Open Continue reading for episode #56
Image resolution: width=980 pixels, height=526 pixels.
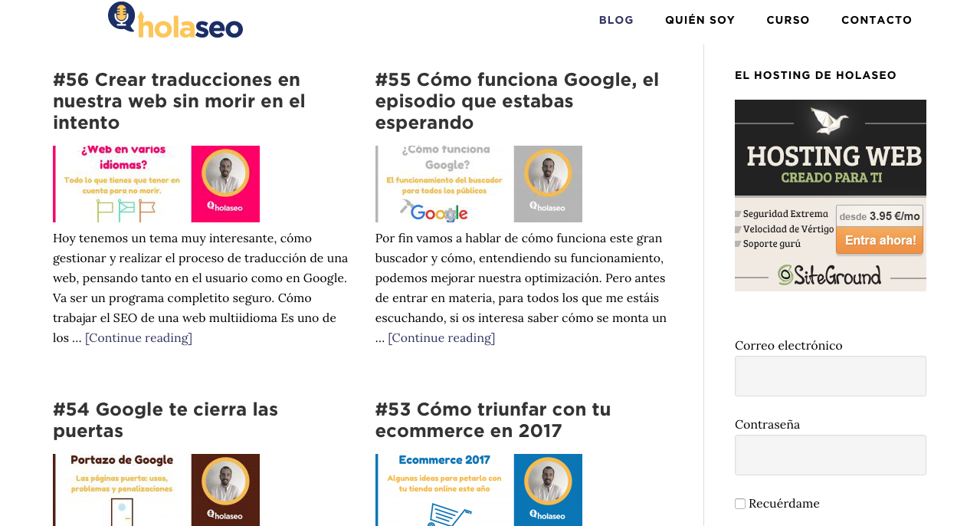[139, 337]
